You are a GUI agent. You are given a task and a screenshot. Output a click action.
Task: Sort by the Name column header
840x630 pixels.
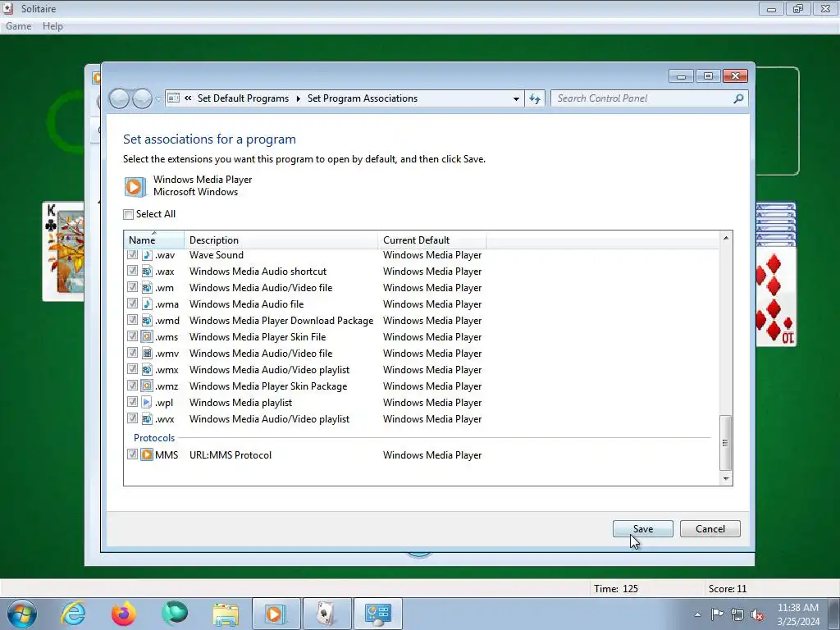(x=153, y=240)
